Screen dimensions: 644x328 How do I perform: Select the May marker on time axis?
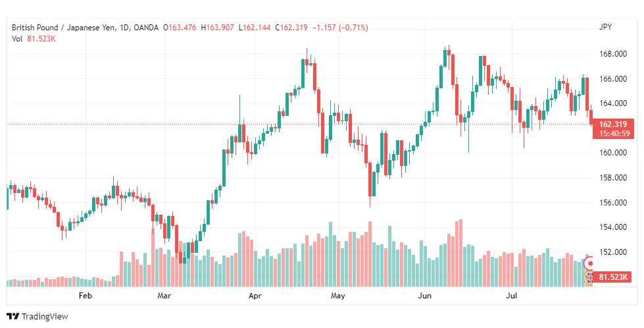pyautogui.click(x=338, y=296)
